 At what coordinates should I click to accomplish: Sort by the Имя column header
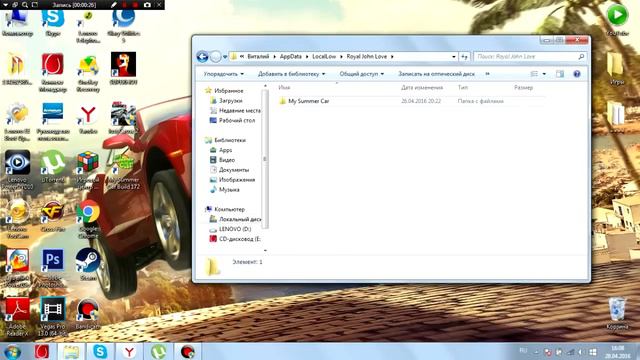point(284,87)
